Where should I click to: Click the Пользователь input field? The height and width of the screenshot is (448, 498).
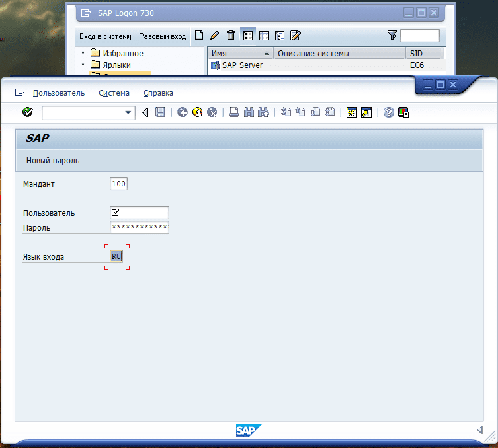click(x=140, y=213)
